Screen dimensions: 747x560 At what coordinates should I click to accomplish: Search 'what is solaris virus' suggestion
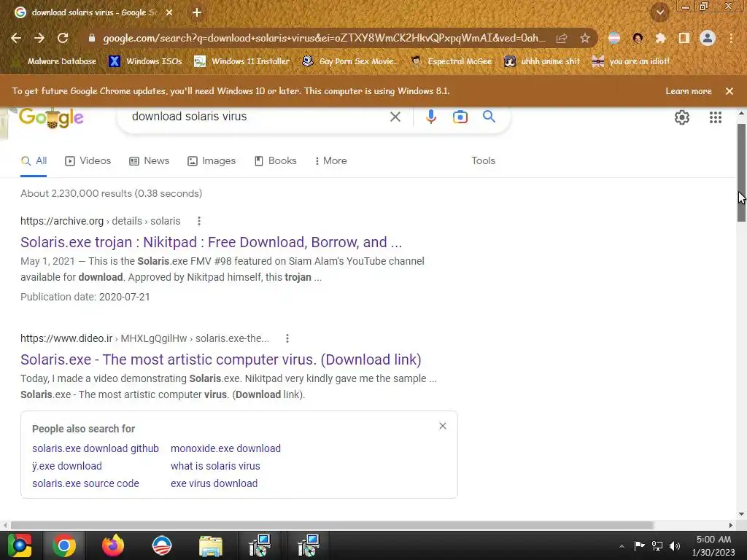215,466
